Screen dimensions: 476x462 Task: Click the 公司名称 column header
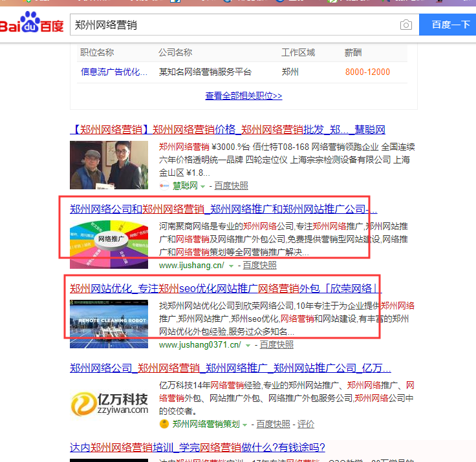[175, 52]
